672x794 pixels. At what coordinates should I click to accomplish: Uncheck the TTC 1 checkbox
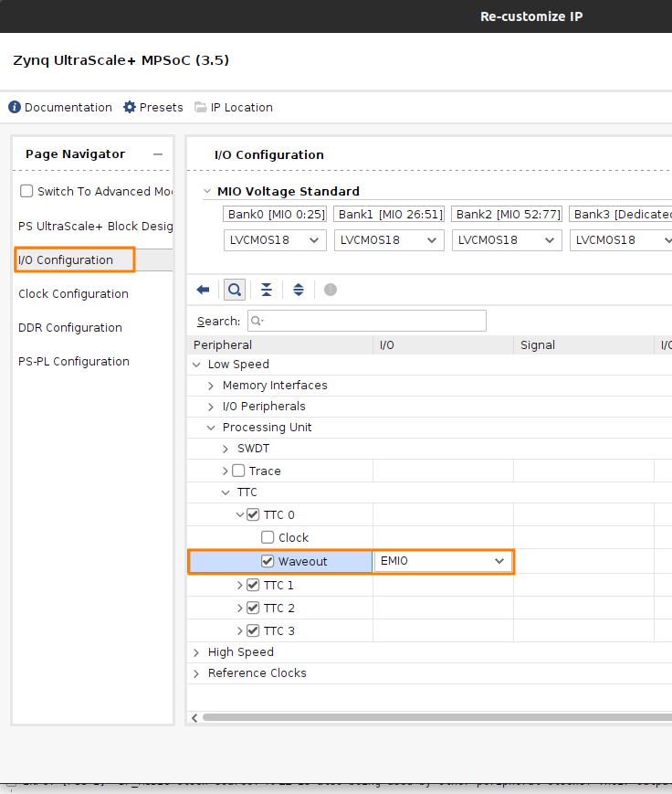(x=253, y=585)
